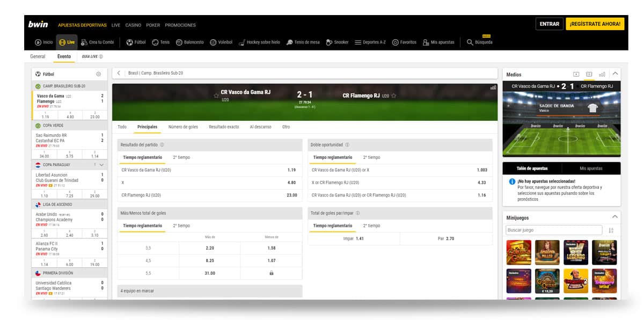Open statistics icon on match banner

[x=493, y=88]
